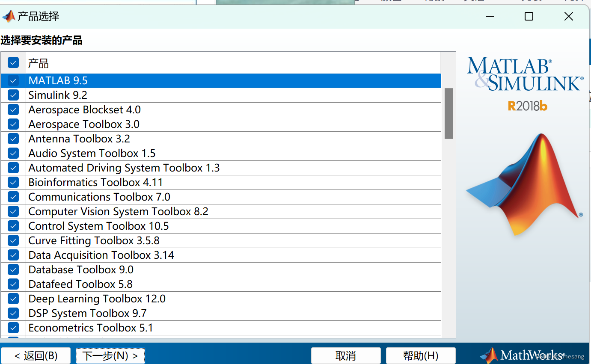Click the MATLAB icon in title bar
The width and height of the screenshot is (591, 364).
(x=9, y=16)
